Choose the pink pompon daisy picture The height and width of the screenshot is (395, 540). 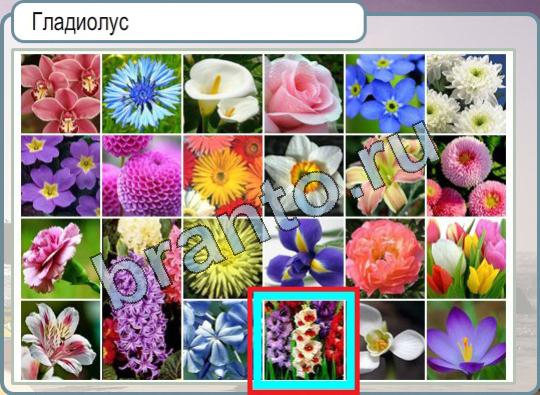pos(467,176)
